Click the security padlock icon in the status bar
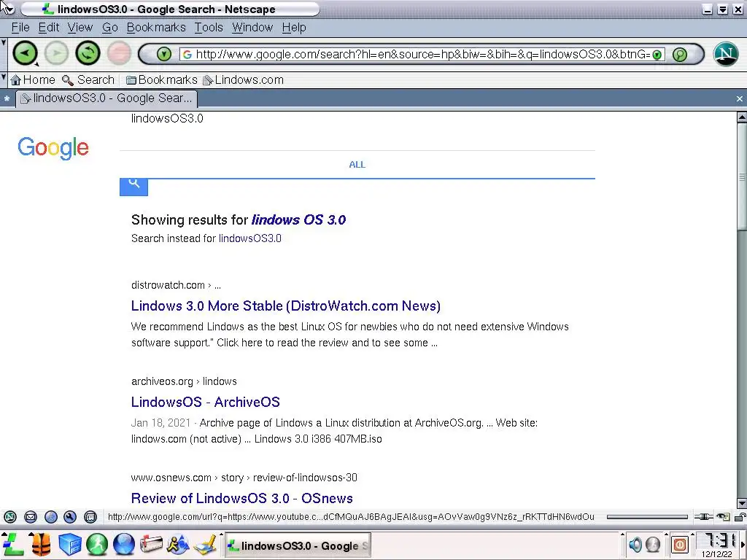This screenshot has height=560, width=747. point(740,517)
